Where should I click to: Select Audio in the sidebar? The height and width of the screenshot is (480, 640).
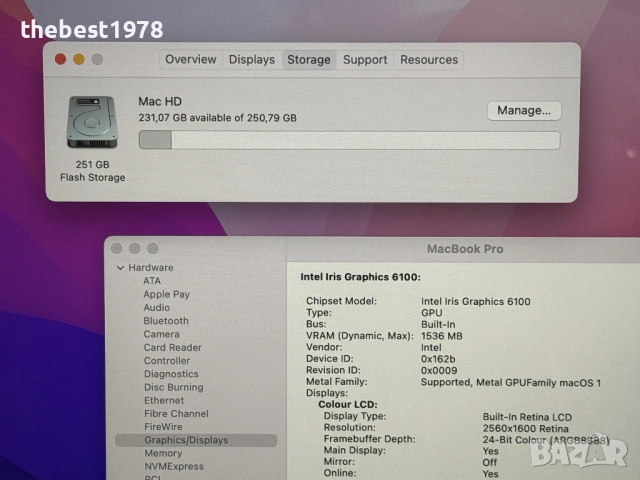156,307
